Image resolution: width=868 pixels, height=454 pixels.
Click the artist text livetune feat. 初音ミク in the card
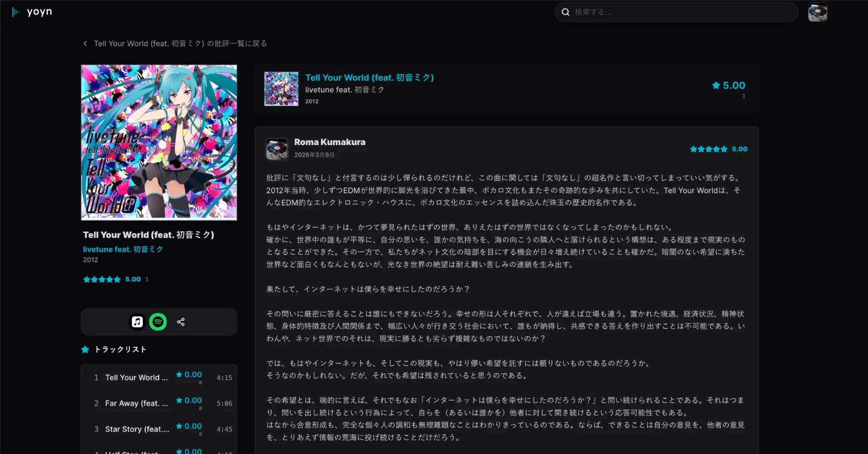pos(345,90)
